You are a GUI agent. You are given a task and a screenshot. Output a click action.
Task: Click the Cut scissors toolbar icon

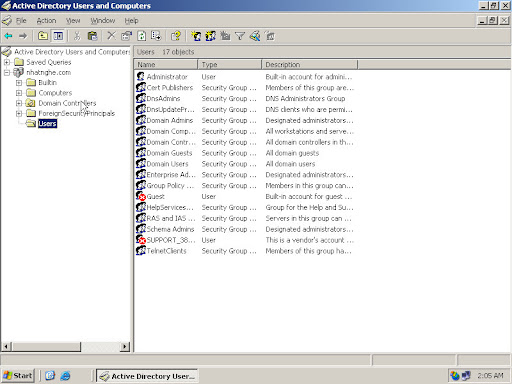77,36
